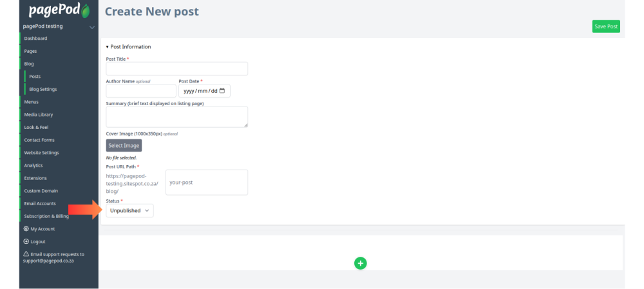This screenshot has height=289, width=644.
Task: Collapse the Post Information section triangle
Action: 107,47
